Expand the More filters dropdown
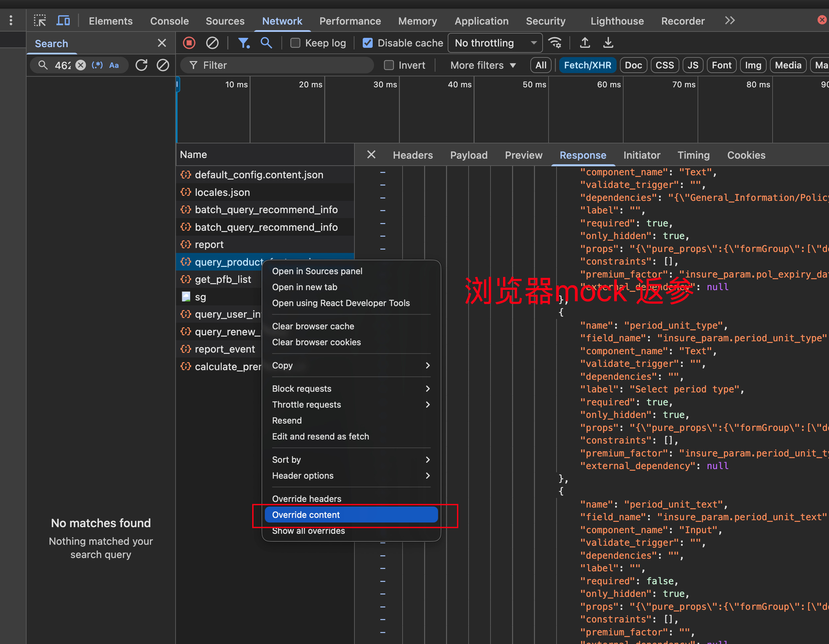 483,65
